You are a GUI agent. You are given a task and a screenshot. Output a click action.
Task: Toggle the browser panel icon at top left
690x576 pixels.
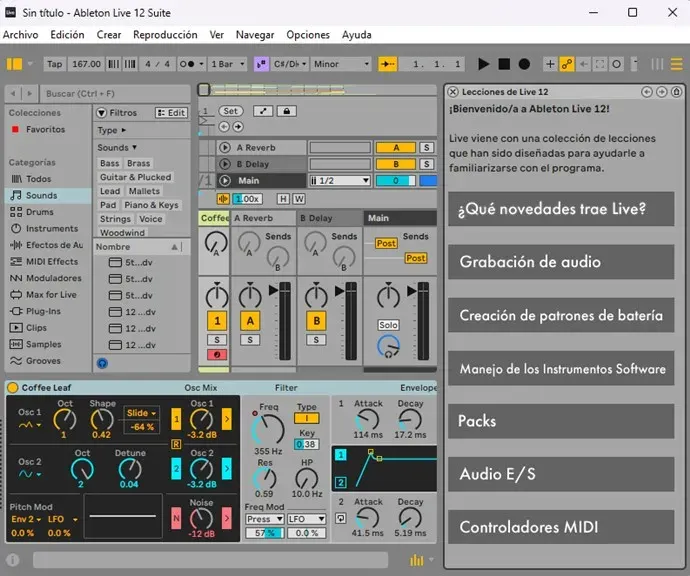pyautogui.click(x=14, y=64)
